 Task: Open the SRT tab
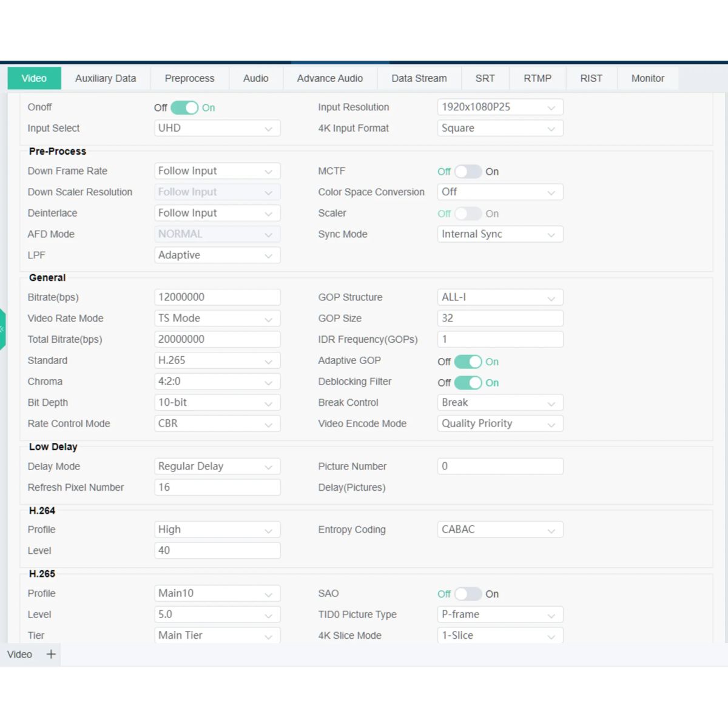pyautogui.click(x=485, y=78)
